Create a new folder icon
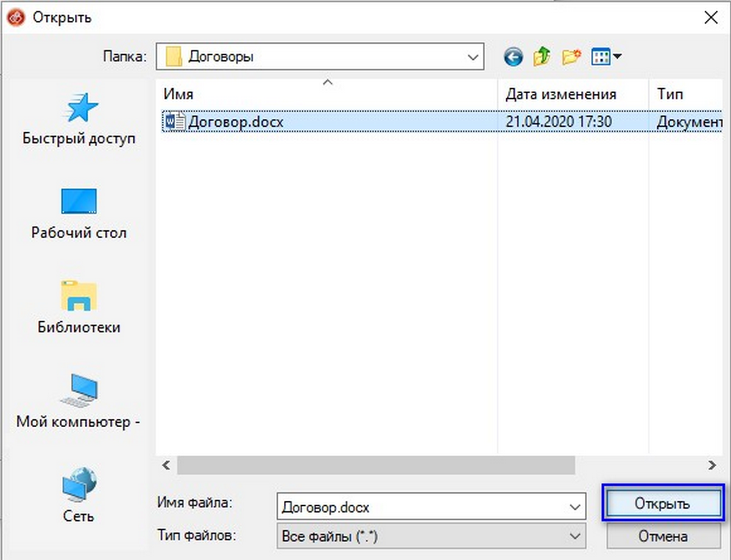The width and height of the screenshot is (731, 560). tap(571, 58)
